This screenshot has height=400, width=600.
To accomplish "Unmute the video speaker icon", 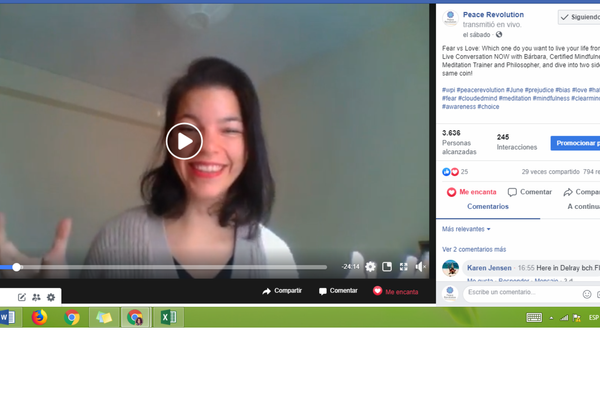I will (x=420, y=266).
